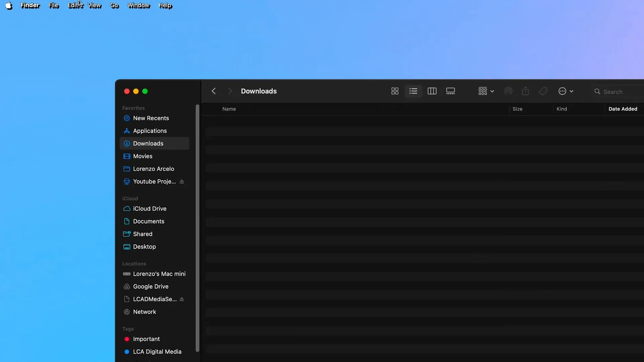Open Movies in sidebar
The height and width of the screenshot is (362, 644).
click(155, 156)
